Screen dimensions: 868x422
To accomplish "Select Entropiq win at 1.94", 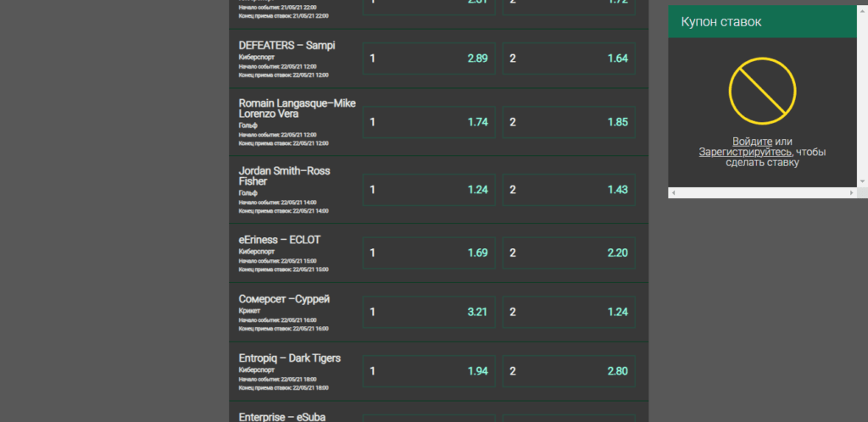I will (x=429, y=371).
